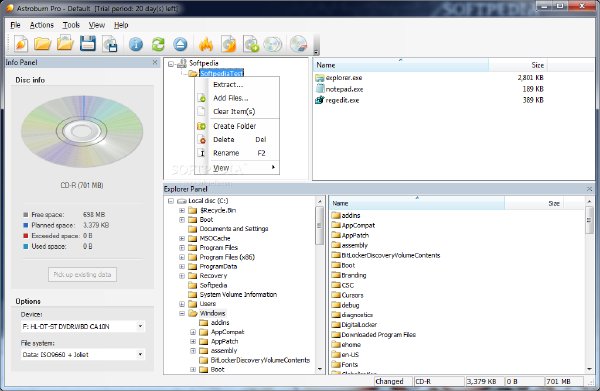Collapse the Local disc (C:) node
The height and width of the screenshot is (391, 600).
click(x=171, y=201)
